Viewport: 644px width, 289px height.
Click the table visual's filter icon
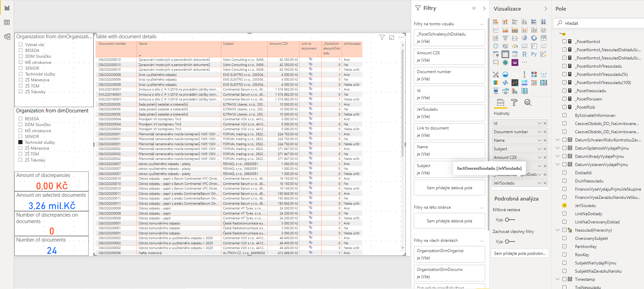pyautogui.click(x=382, y=37)
